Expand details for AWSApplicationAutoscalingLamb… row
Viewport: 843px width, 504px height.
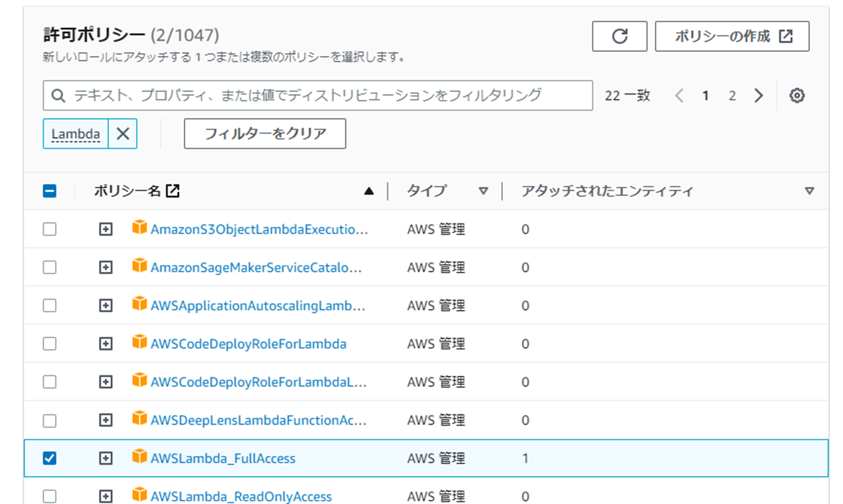tap(106, 306)
